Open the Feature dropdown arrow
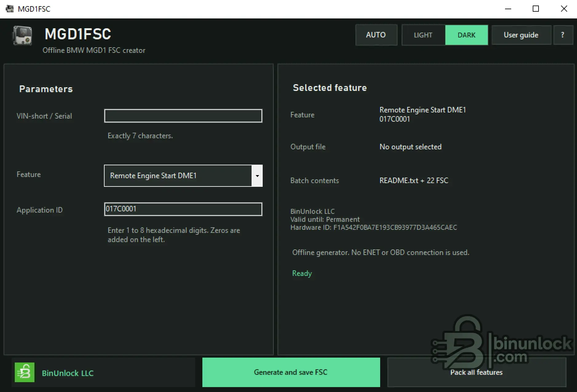Viewport: 577px width, 392px height. pos(257,176)
